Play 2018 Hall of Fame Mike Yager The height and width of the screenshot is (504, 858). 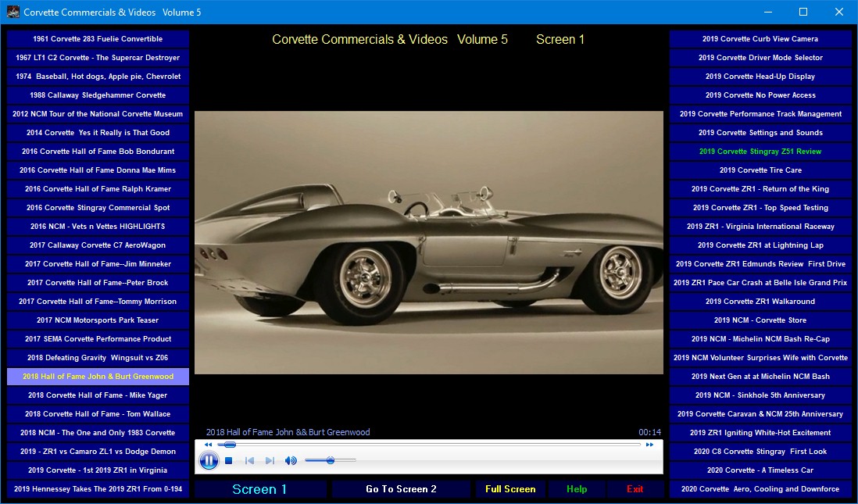tap(98, 395)
